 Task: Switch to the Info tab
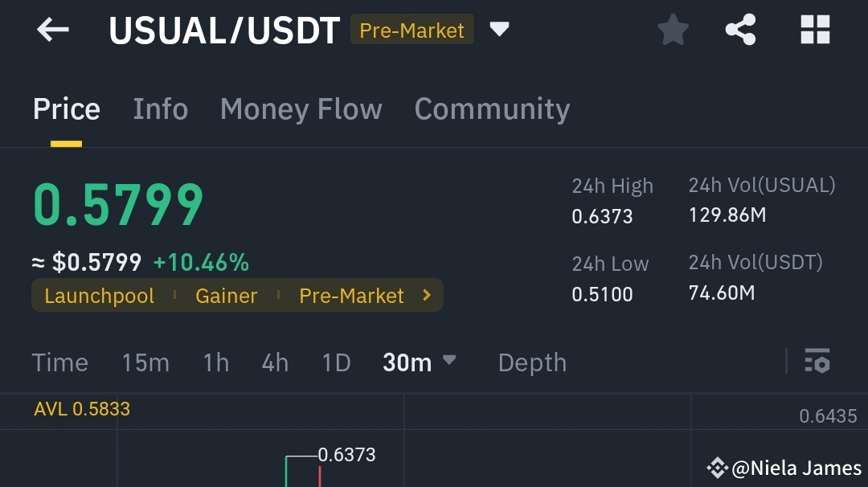click(x=161, y=109)
